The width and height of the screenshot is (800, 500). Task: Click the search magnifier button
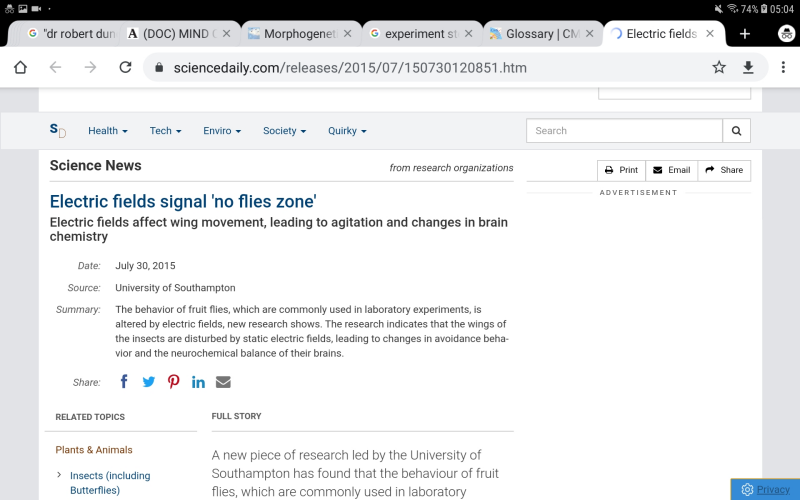[x=736, y=131]
